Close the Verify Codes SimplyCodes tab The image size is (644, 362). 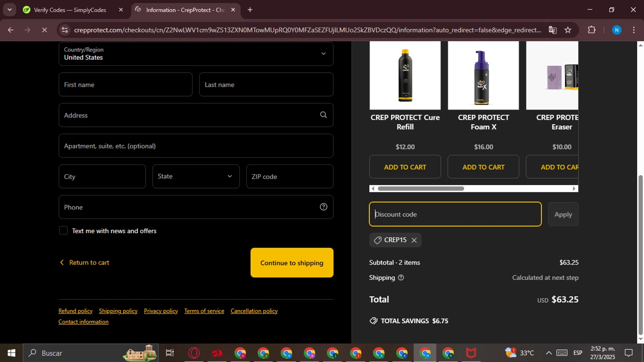coord(121,10)
